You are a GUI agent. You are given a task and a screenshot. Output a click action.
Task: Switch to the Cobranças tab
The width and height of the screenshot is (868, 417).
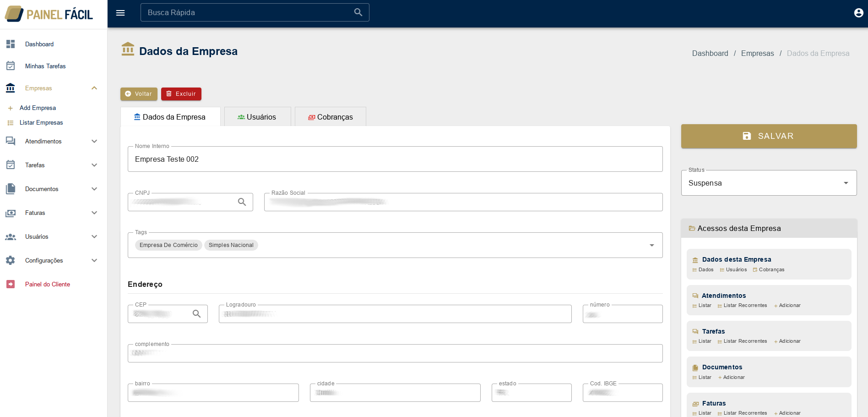[x=330, y=117]
